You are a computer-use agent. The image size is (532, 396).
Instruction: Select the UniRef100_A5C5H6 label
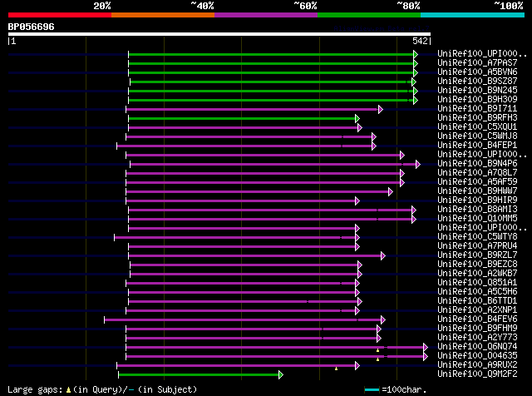point(477,292)
